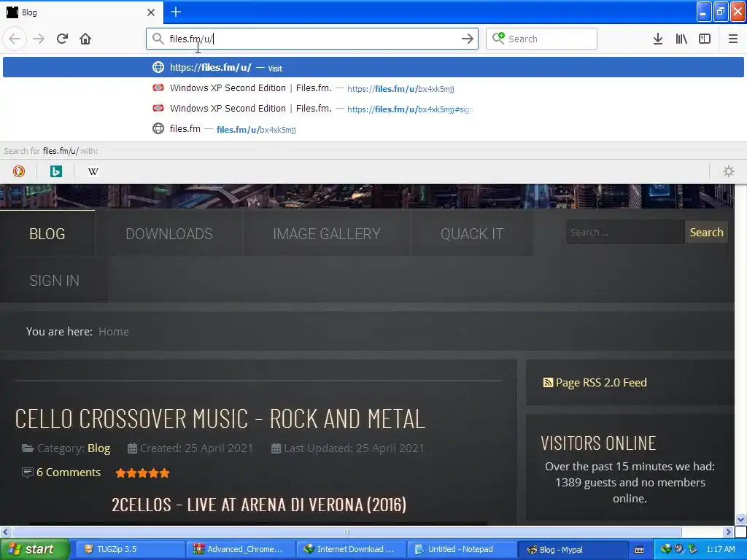Viewport: 747px width, 560px height.
Task: Search with the Wikipedia engine icon
Action: (93, 171)
